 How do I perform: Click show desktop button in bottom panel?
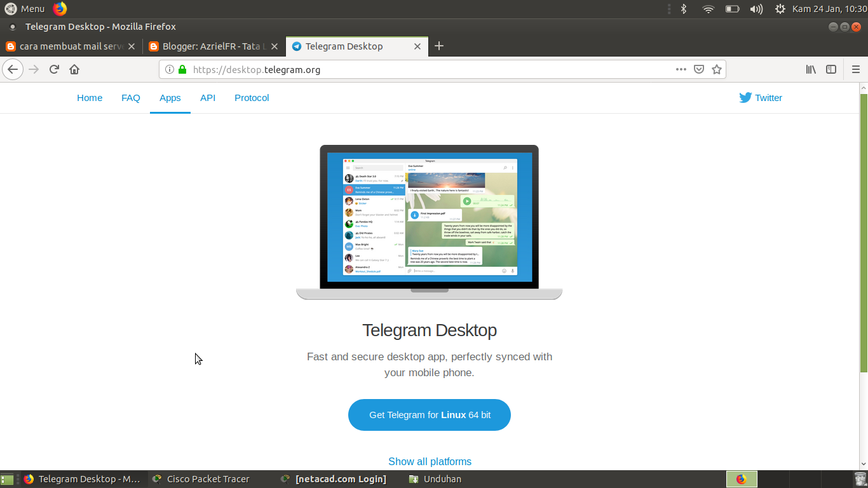coord(7,479)
